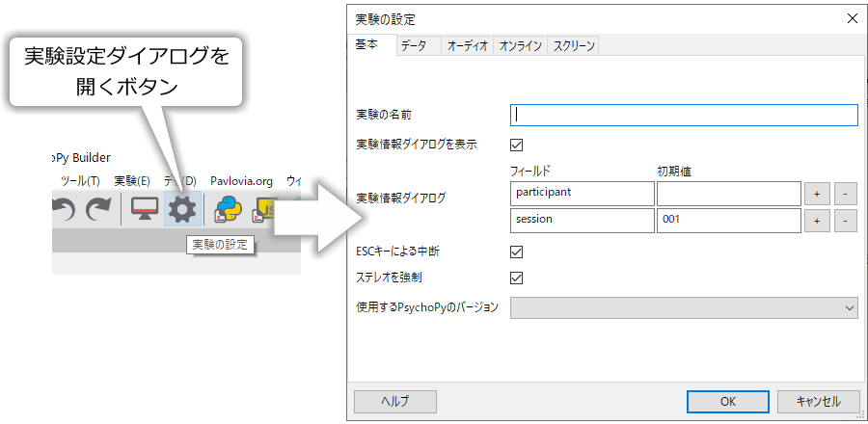Click the キャンセル button
The height and width of the screenshot is (424, 868).
(819, 402)
